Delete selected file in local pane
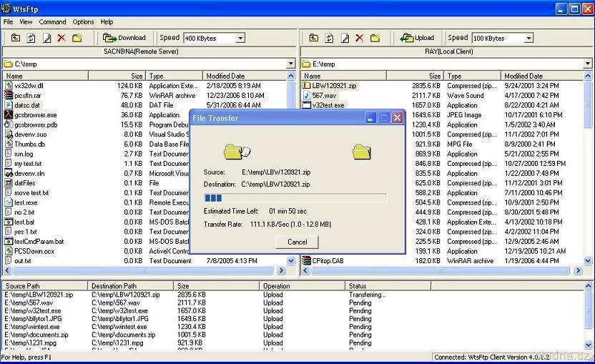 [x=359, y=38]
